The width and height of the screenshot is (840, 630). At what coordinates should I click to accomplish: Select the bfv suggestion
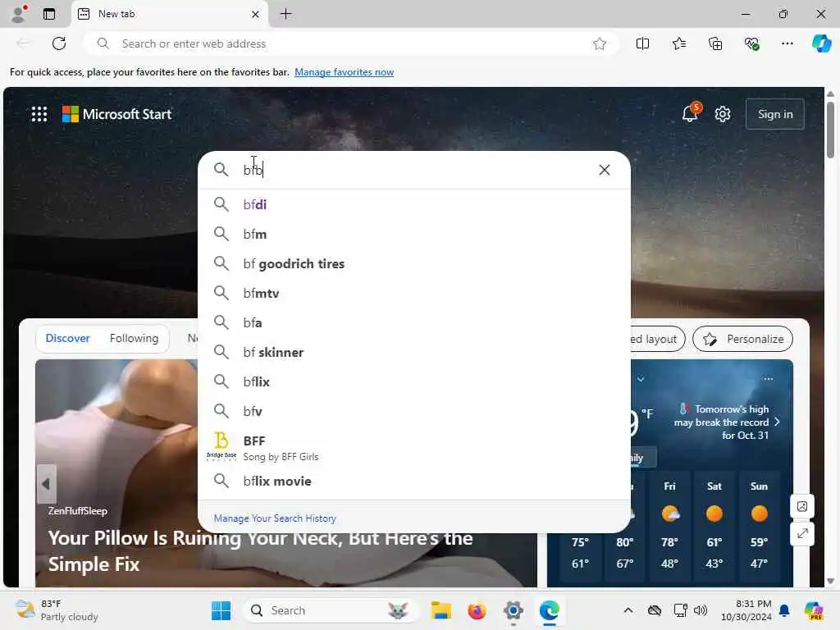point(413,411)
